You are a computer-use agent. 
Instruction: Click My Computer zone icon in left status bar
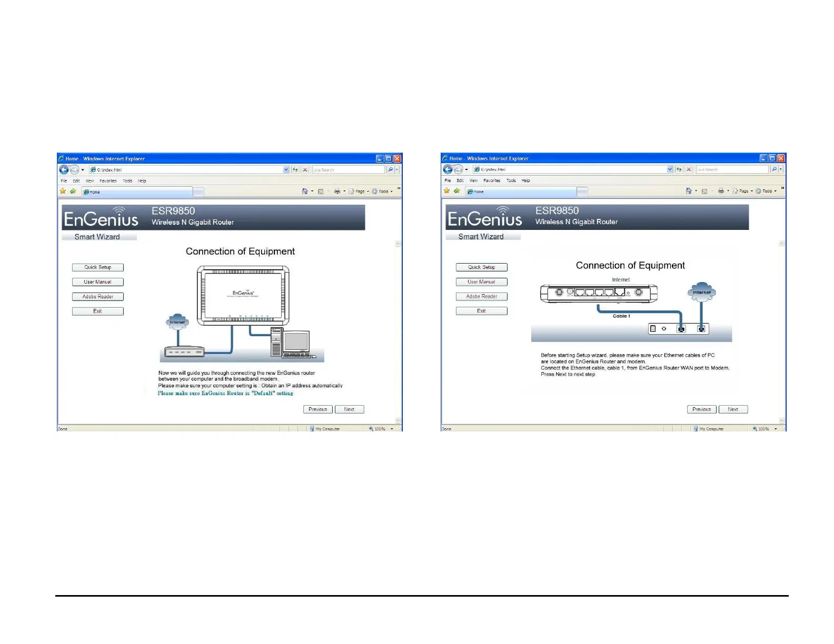[312, 429]
